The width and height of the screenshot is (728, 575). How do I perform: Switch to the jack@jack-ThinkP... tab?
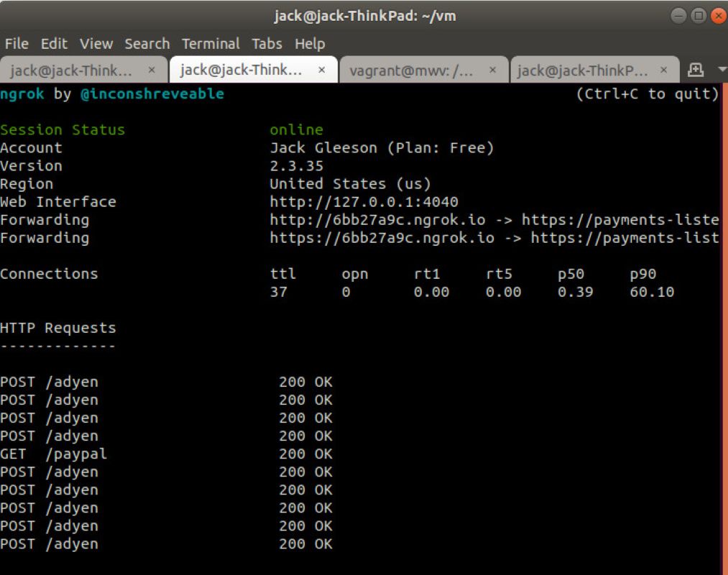tap(582, 70)
